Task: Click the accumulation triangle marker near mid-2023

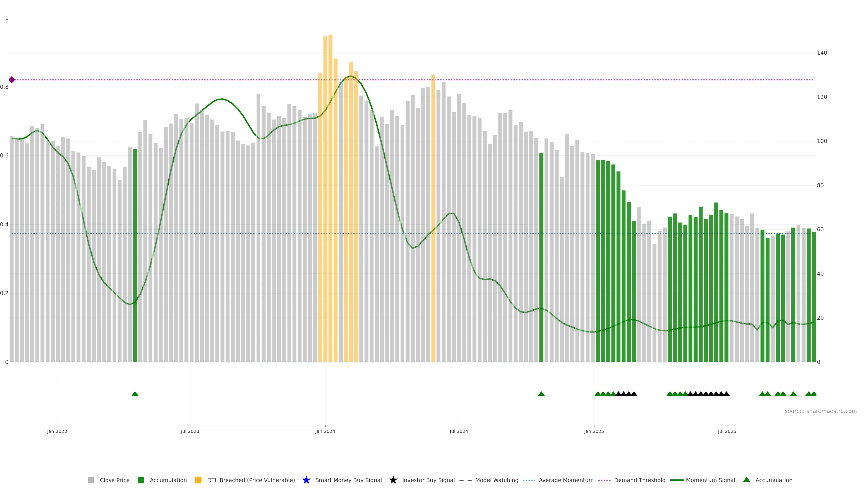Action: (x=135, y=394)
